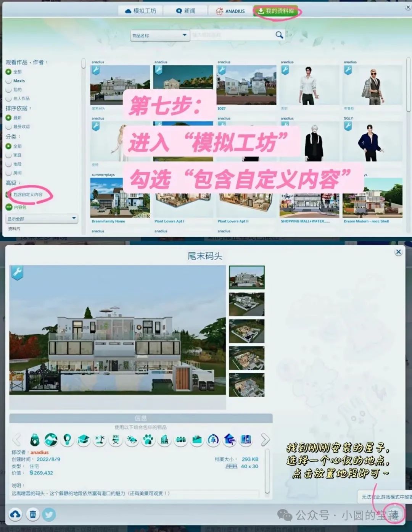Click the cloud upload share icon
The height and width of the screenshot is (532, 412).
click(15, 514)
